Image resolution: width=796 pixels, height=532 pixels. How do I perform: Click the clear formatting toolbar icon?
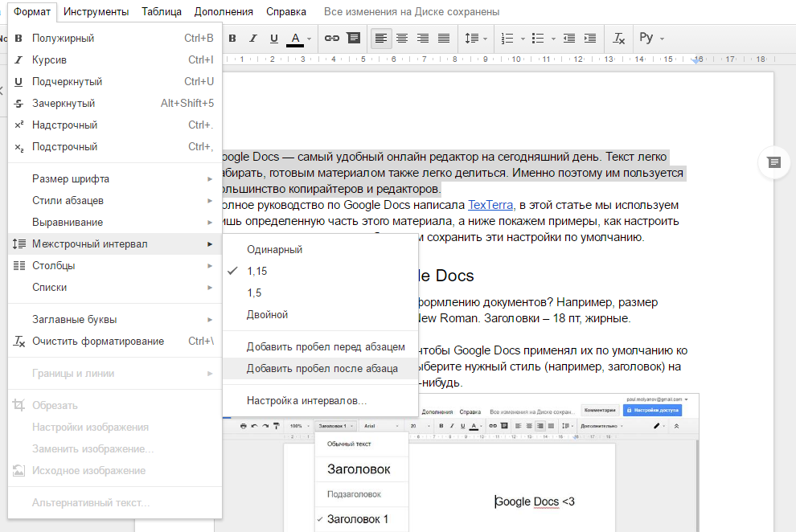tap(618, 38)
